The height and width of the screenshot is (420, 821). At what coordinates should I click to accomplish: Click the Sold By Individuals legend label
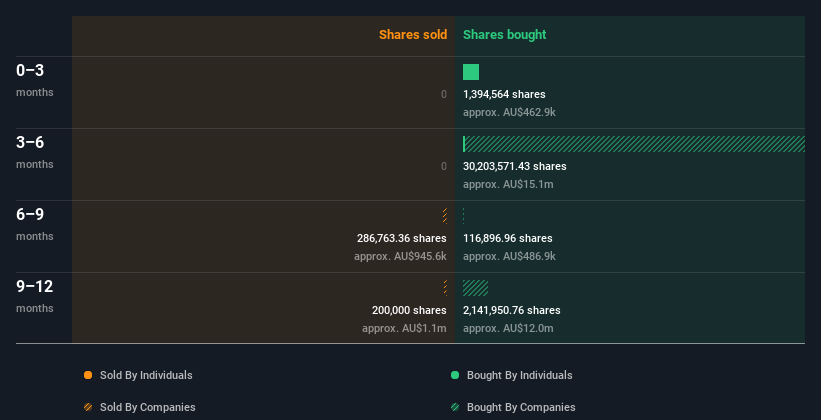coord(146,375)
